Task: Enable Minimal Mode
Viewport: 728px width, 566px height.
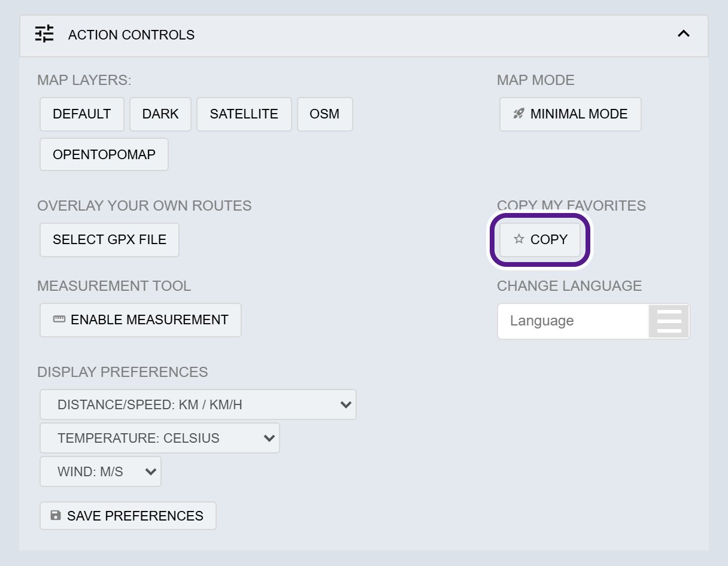Action: (x=571, y=114)
